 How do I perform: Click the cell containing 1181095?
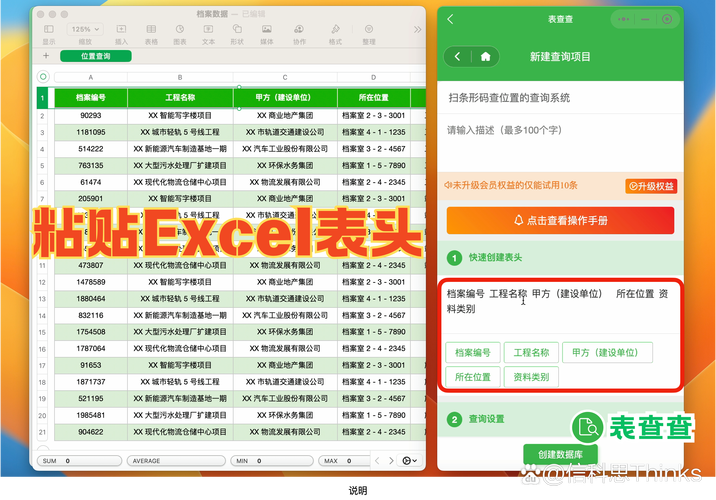(x=91, y=132)
